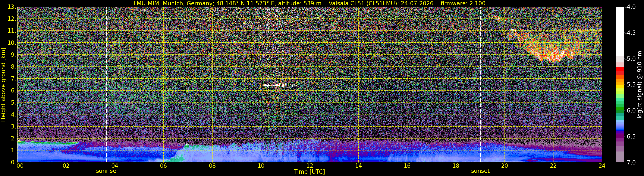Screen dimensions: 644x176
Task: Click the 'Time [UTC]' axis title
Action: click(x=310, y=172)
